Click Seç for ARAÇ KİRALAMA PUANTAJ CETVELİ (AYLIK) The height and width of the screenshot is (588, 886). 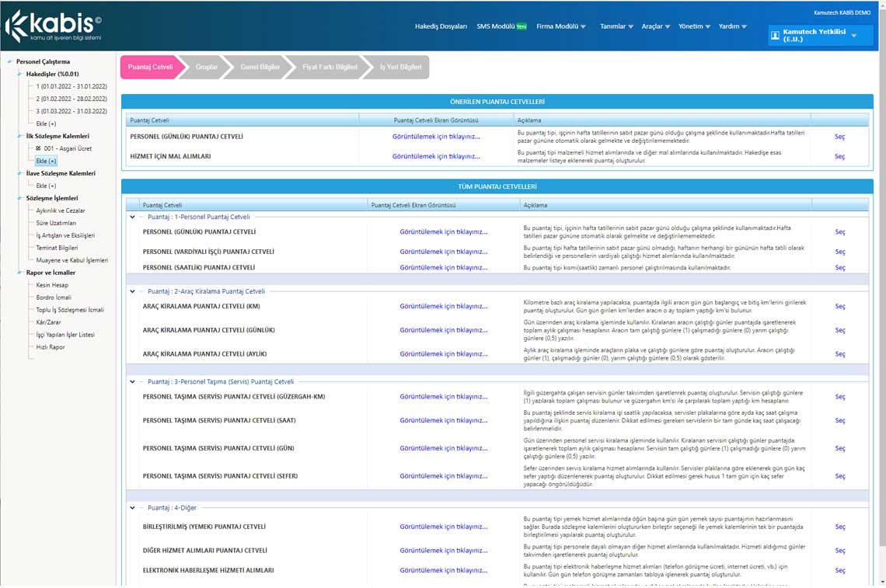point(840,354)
